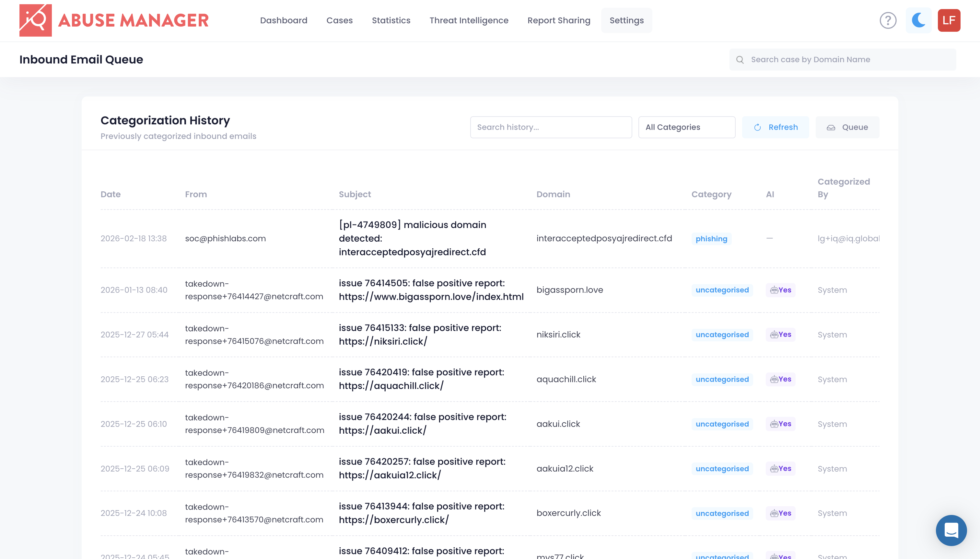Open subject issue 76420244 false positive report
980x559 pixels.
[x=423, y=424]
